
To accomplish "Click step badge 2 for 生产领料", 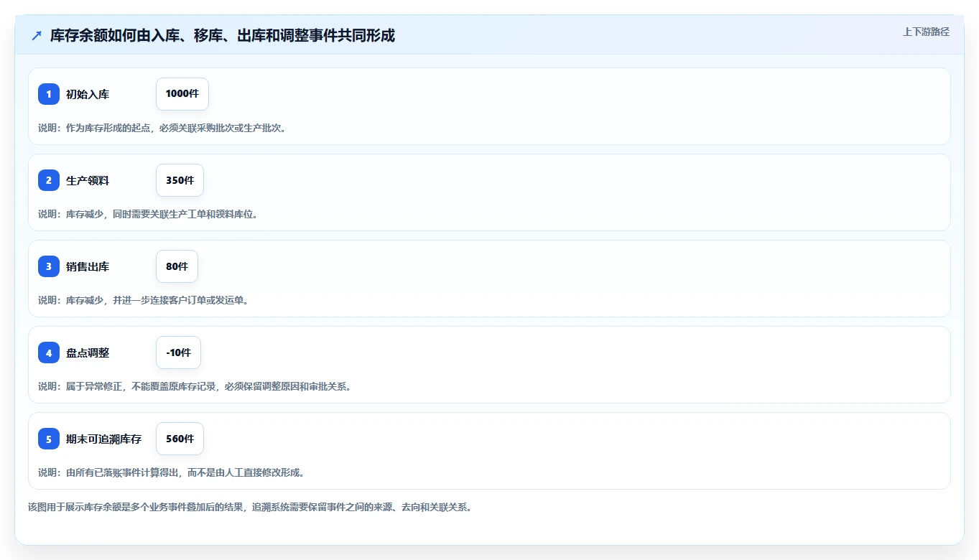I will pyautogui.click(x=49, y=180).
